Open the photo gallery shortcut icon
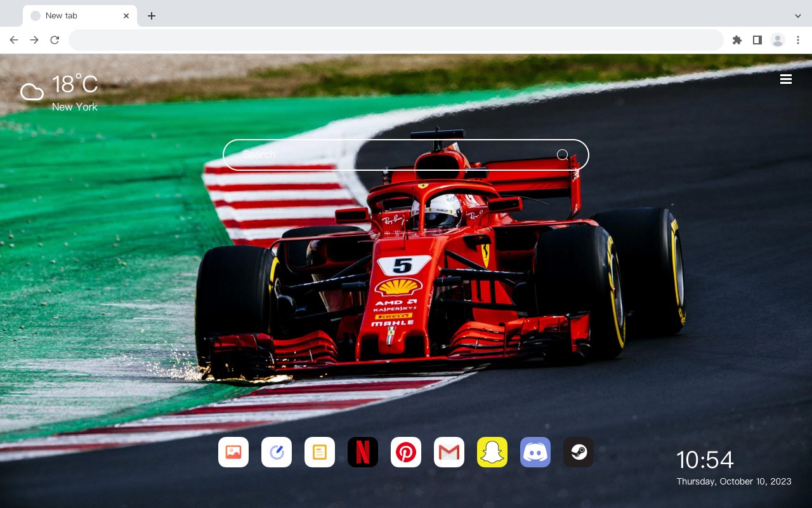The width and height of the screenshot is (812, 508). pyautogui.click(x=233, y=452)
